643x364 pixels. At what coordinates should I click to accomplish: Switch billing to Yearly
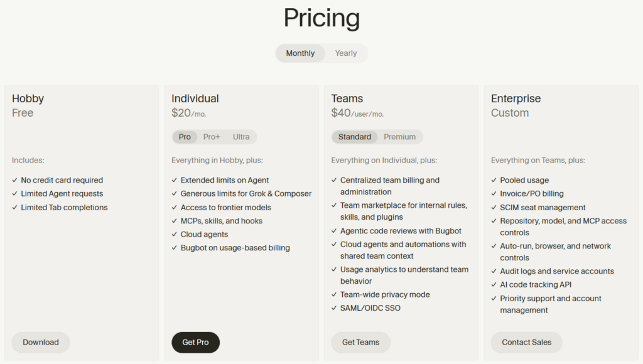click(346, 53)
